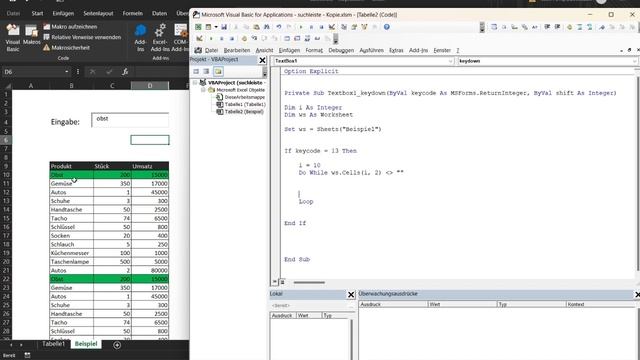This screenshot has width=640, height=360.
Task: Toggle Relative Verweise verwenden
Action: click(x=82, y=37)
